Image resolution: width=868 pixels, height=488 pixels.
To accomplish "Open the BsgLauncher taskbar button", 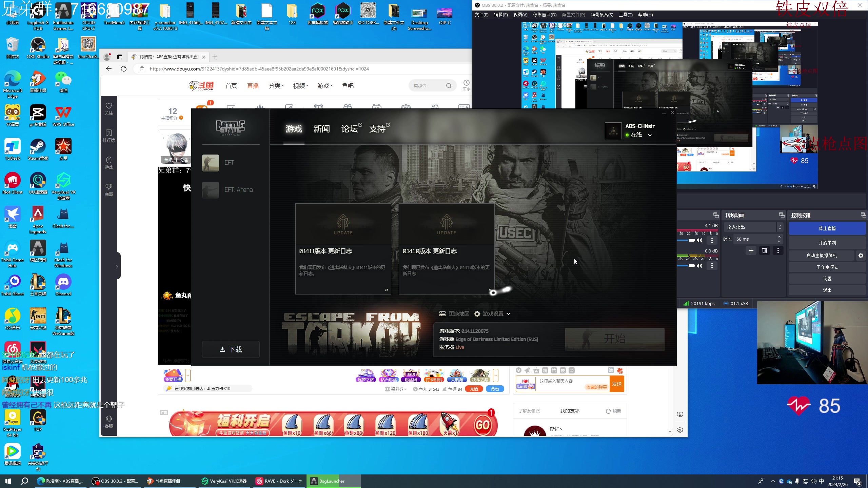I will pyautogui.click(x=334, y=481).
